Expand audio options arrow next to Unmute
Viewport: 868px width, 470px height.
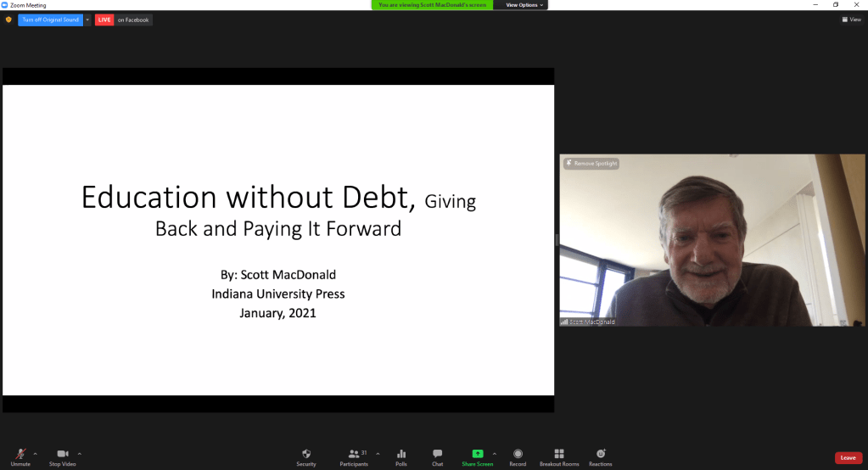click(36, 453)
